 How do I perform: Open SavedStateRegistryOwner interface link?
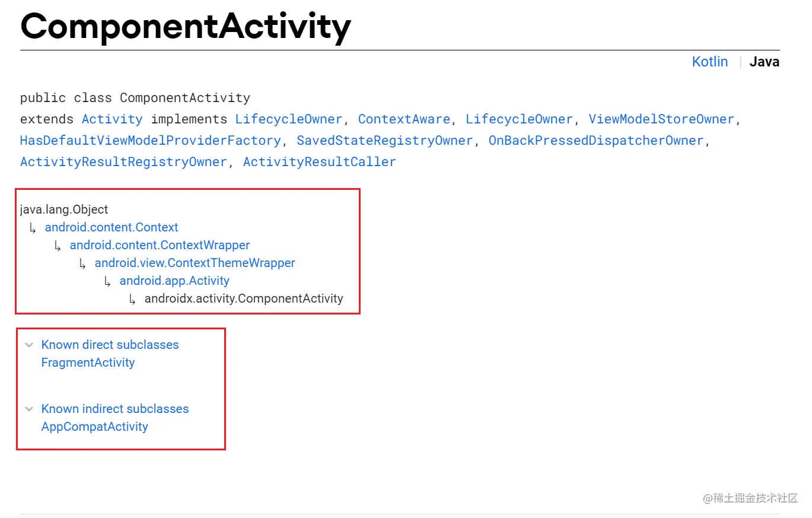(384, 141)
